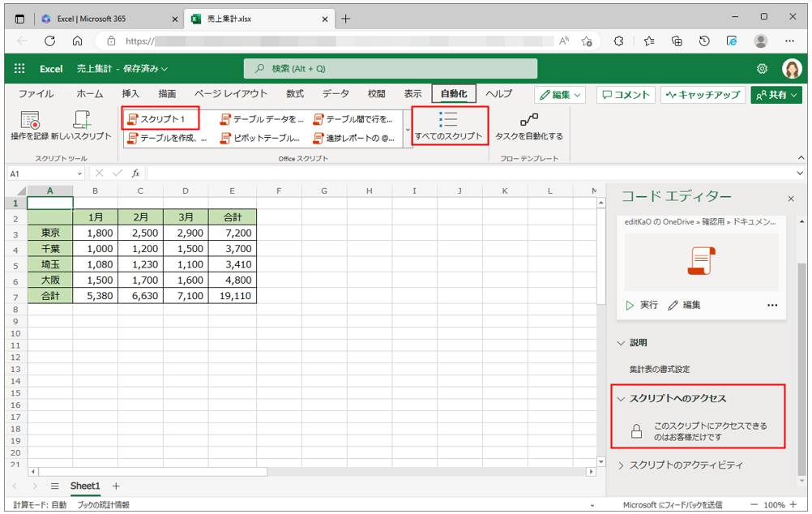Switch to the Excel | Microsoft 365 browser tab
Image resolution: width=812 pixels, height=514 pixels.
point(109,19)
